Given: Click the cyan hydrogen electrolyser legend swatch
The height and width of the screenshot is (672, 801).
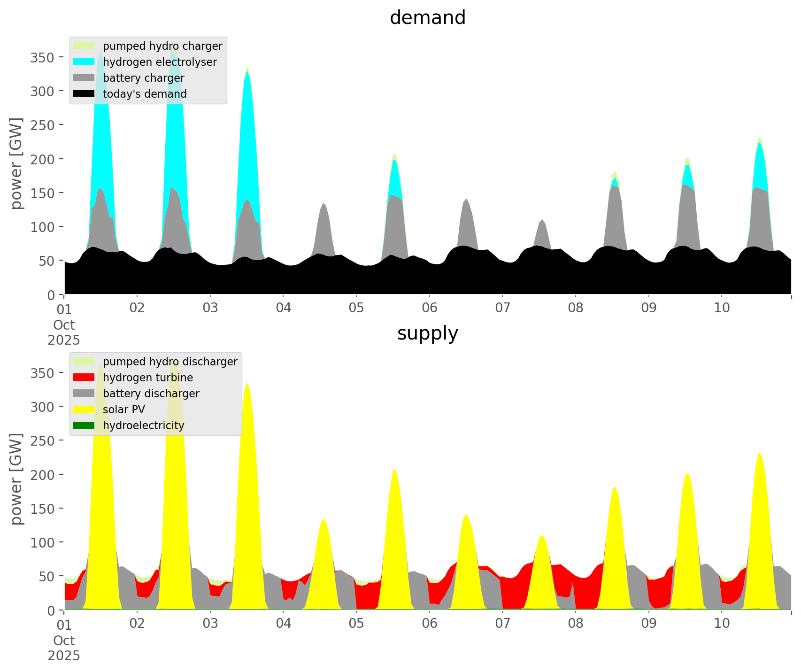Looking at the screenshot, I should [x=84, y=62].
